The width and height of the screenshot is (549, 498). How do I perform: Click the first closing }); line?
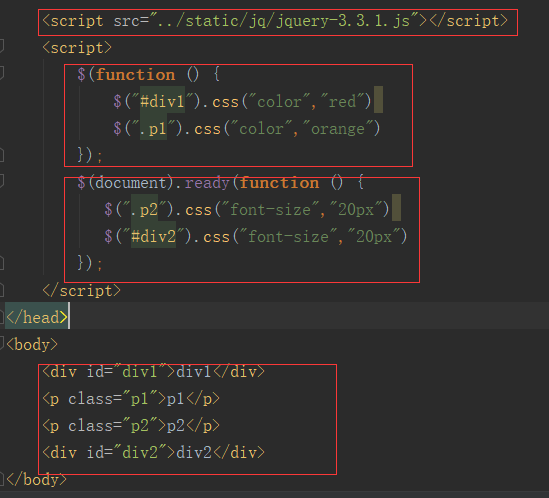[90, 155]
